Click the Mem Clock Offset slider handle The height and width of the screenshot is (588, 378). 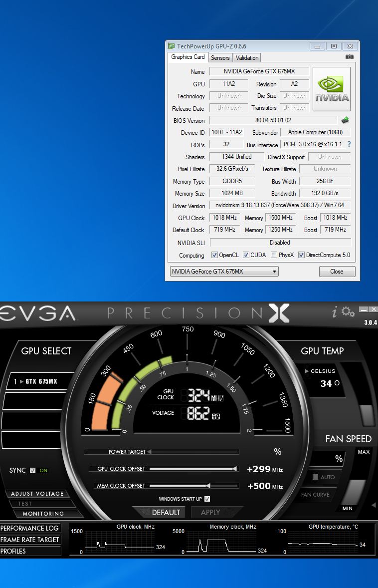click(x=208, y=485)
